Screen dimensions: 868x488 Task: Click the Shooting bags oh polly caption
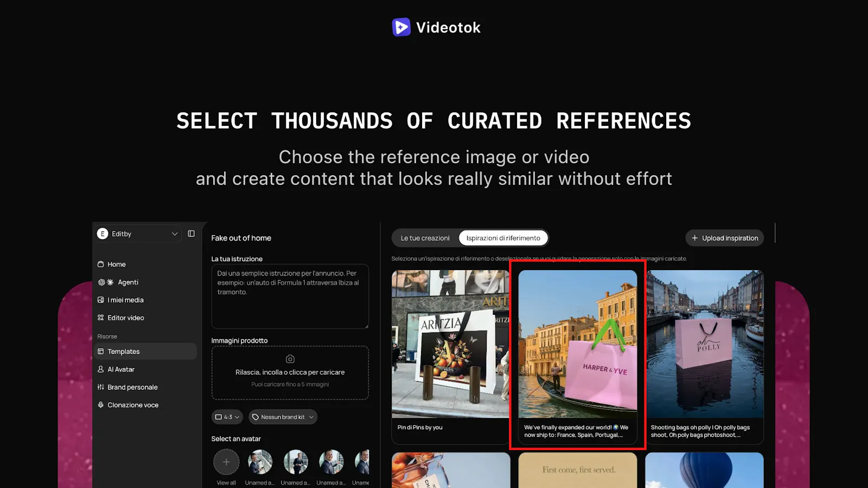click(700, 431)
